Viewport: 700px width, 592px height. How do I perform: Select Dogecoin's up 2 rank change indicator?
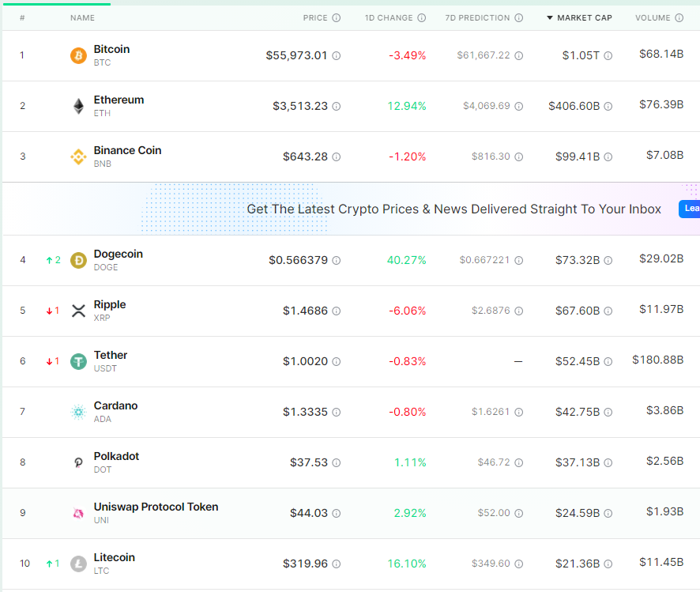tap(53, 260)
